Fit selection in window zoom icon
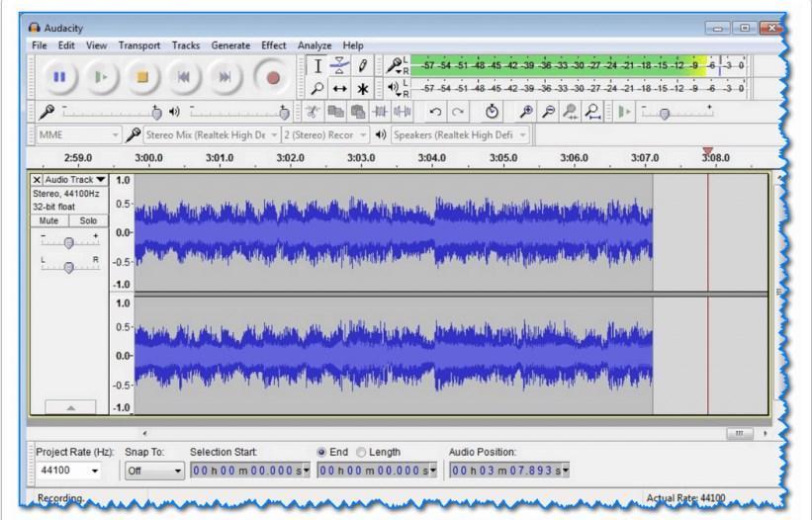This screenshot has height=520, width=812. [570, 112]
